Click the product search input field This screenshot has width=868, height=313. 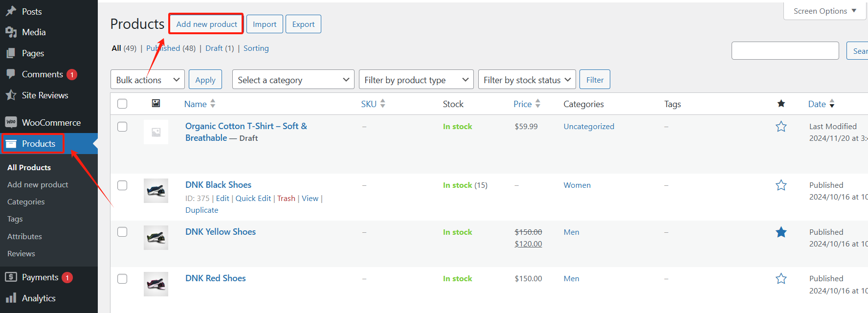[x=785, y=51]
